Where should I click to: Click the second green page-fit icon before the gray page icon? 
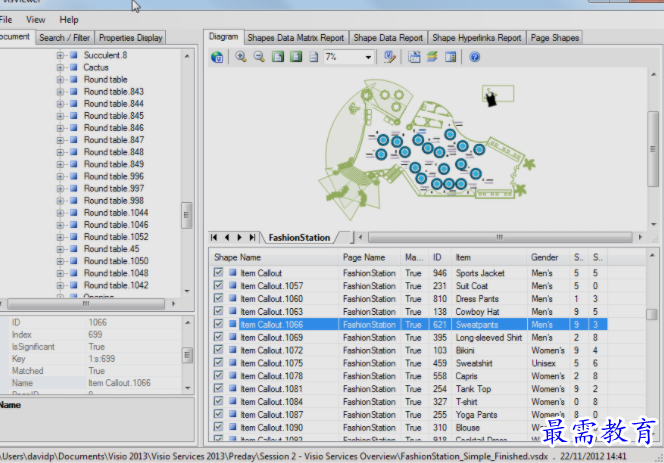[296, 57]
